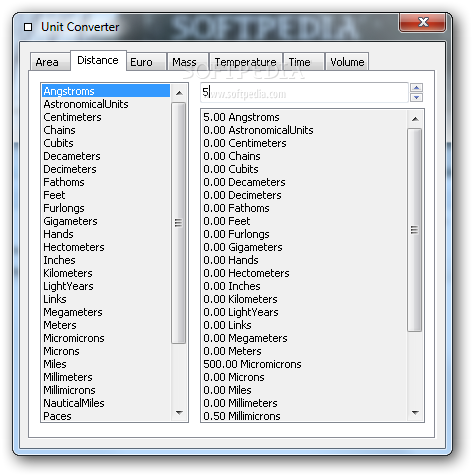Increase value with spinner up arrow
Image resolution: width=473 pixels, height=476 pixels.
click(416, 88)
